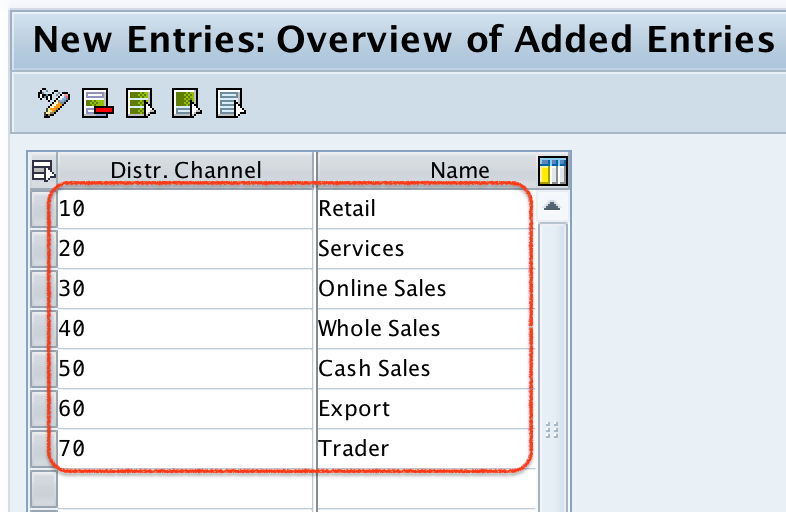
Task: Click the scroll up arrow of the table
Action: pyautogui.click(x=552, y=206)
